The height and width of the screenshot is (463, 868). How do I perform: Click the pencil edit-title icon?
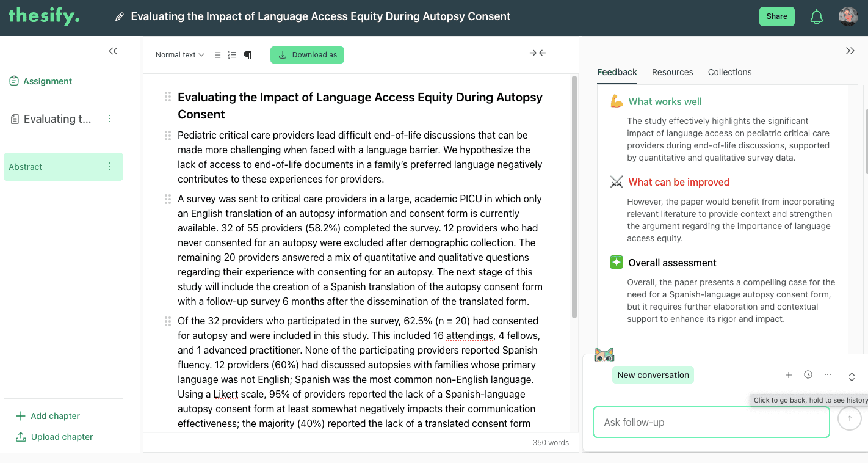[x=120, y=17]
